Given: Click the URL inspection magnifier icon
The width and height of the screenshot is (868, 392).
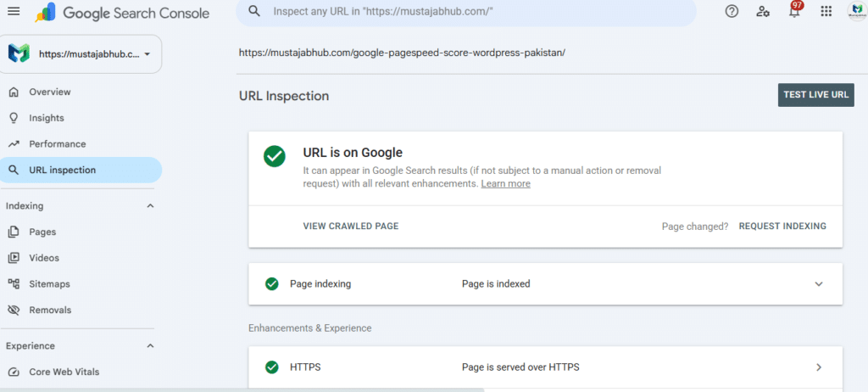Looking at the screenshot, I should point(14,171).
